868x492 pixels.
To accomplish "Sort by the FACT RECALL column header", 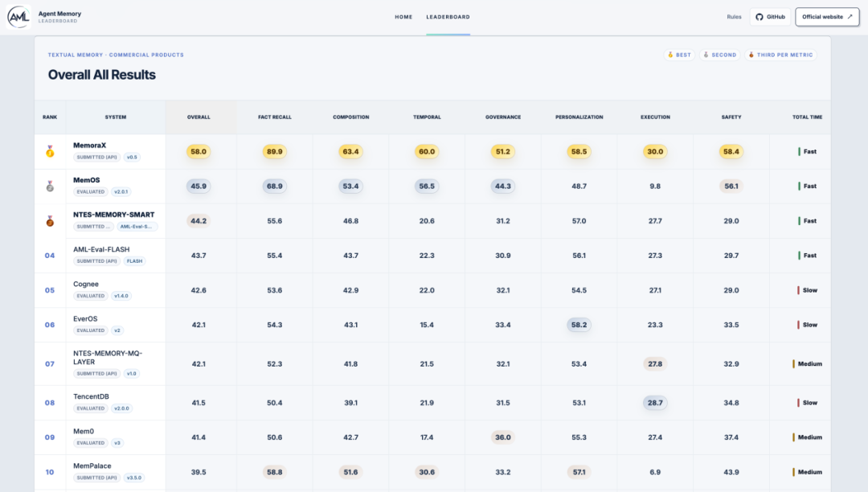I will (x=275, y=117).
